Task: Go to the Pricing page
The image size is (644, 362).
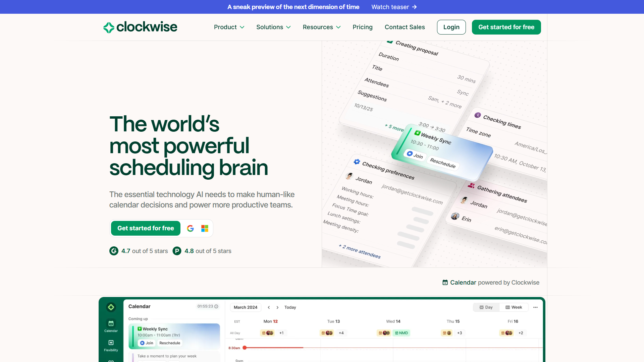Action: pos(363,27)
